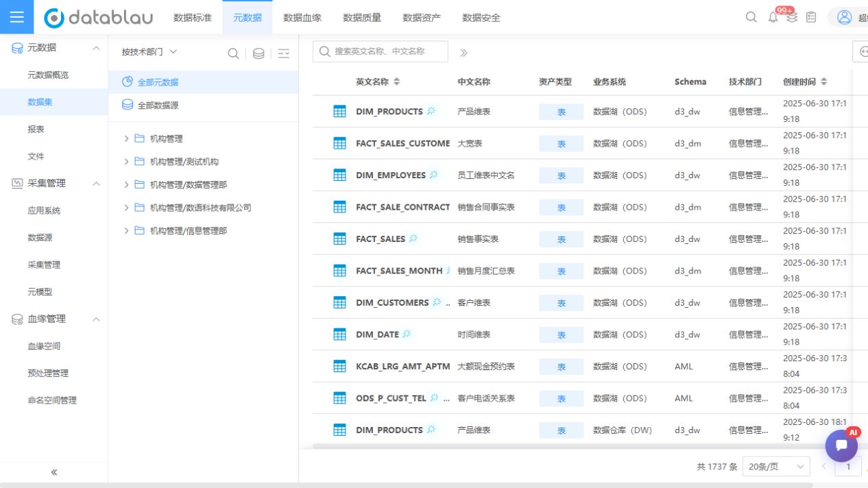Open the FACT_SALES_MONTH table link

(399, 271)
